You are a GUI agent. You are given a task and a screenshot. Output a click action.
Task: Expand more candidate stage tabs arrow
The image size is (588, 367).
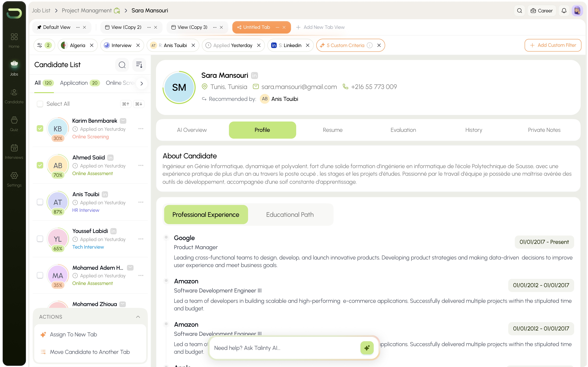[x=142, y=83]
